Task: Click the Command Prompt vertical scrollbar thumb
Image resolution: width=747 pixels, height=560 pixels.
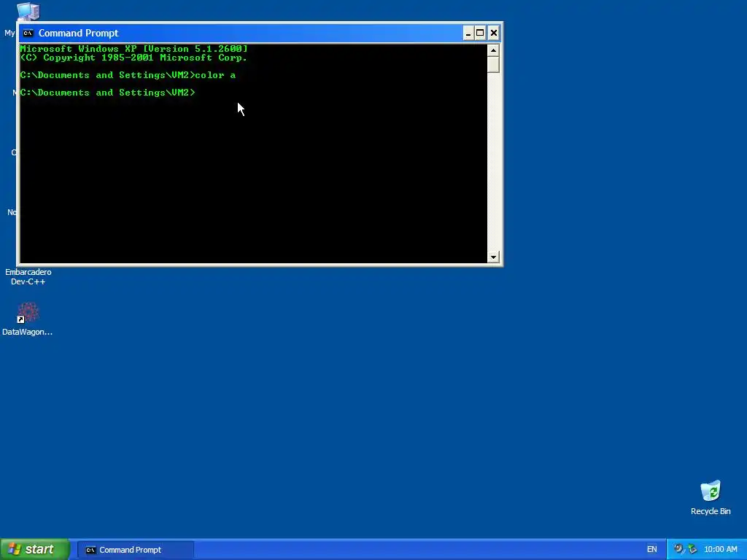Action: click(493, 64)
